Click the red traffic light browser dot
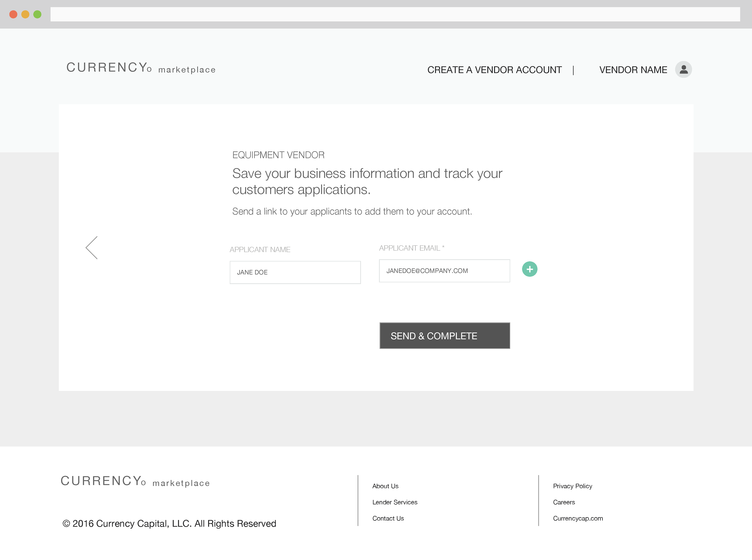Image resolution: width=752 pixels, height=560 pixels. tap(13, 14)
